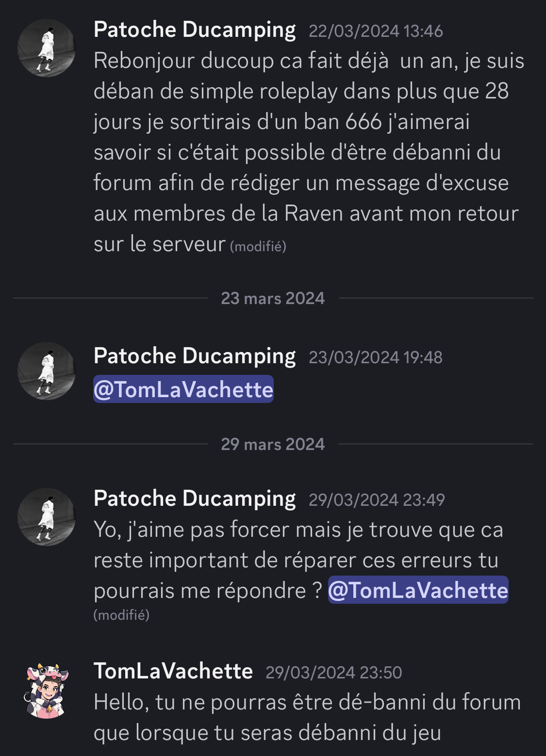Open Patoche Ducamping avatar on 23/03 message

pos(47,371)
